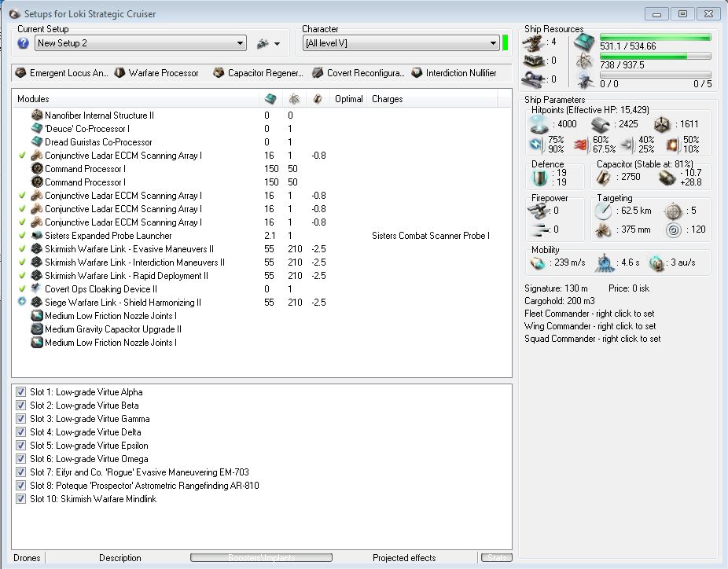Click the Optimal column header
This screenshot has width=728, height=569.
[349, 99]
